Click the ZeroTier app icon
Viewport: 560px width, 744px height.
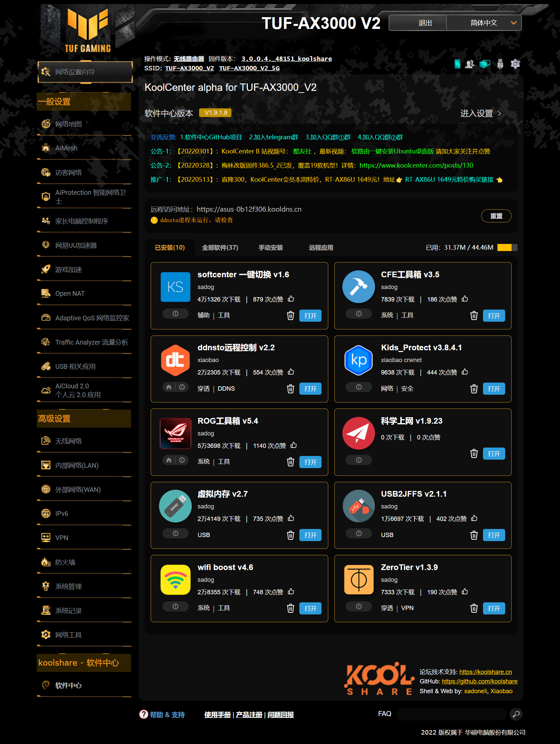coord(359,580)
